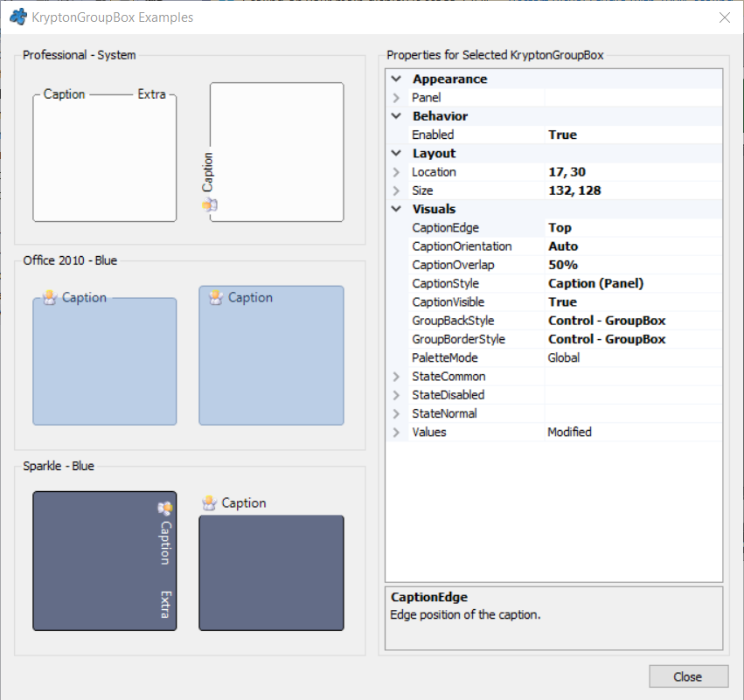Screen dimensions: 744x700
Task: Click the Visuals category header text
Action: pos(435,209)
